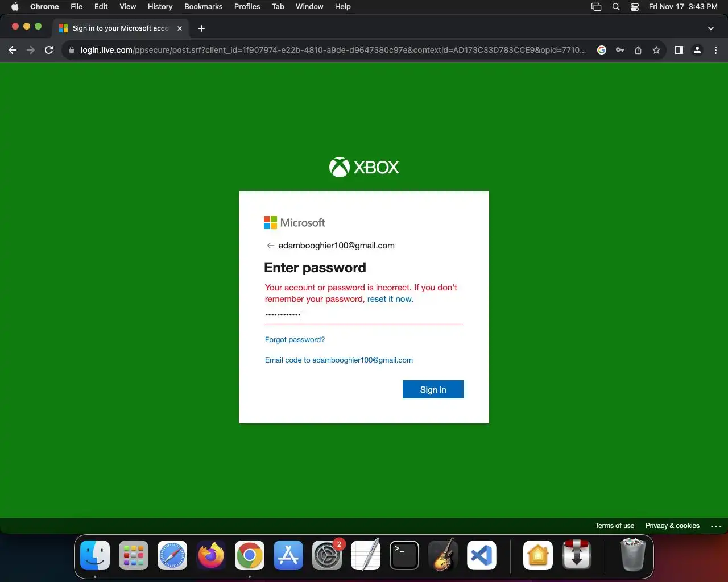Click the 'reset it now' link
Image resolution: width=728 pixels, height=582 pixels.
coord(390,299)
